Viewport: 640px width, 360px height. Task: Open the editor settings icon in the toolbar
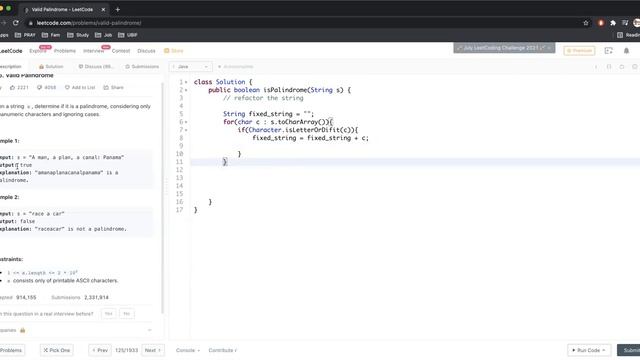[635, 67]
